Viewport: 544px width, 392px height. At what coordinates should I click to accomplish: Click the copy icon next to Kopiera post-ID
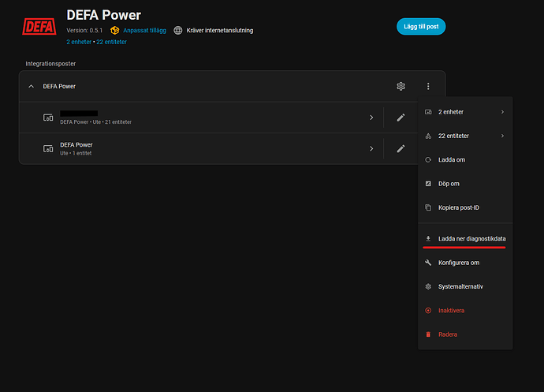pos(428,207)
